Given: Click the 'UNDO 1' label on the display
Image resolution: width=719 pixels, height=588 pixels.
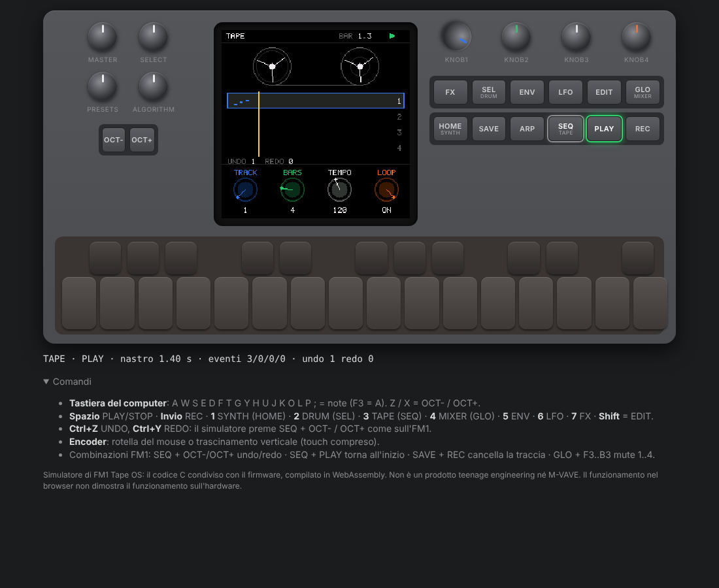Looking at the screenshot, I should point(241,161).
